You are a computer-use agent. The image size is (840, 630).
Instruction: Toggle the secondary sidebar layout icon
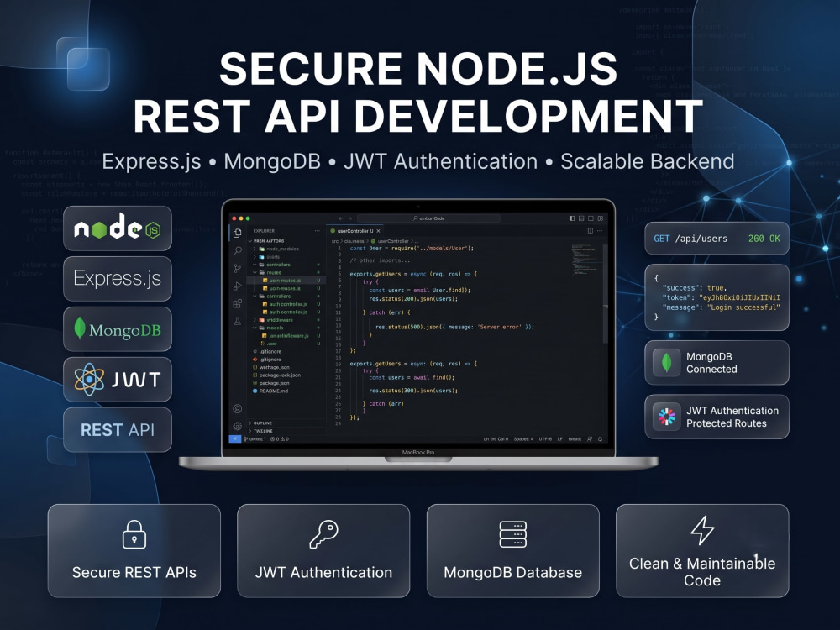591,218
